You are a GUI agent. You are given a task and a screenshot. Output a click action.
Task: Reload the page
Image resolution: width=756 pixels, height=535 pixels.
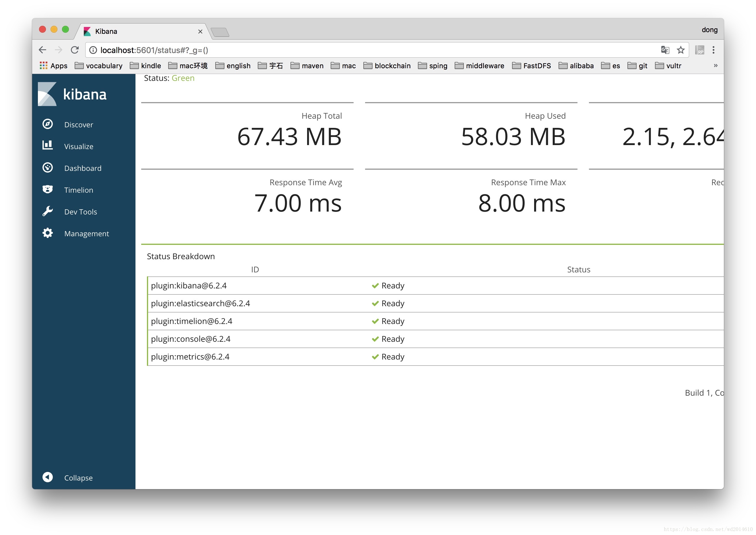tap(75, 50)
